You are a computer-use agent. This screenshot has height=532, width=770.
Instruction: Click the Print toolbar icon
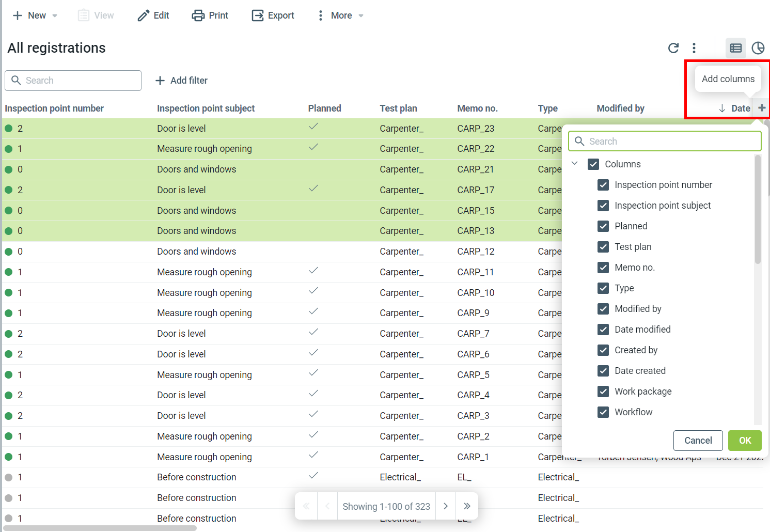point(198,15)
